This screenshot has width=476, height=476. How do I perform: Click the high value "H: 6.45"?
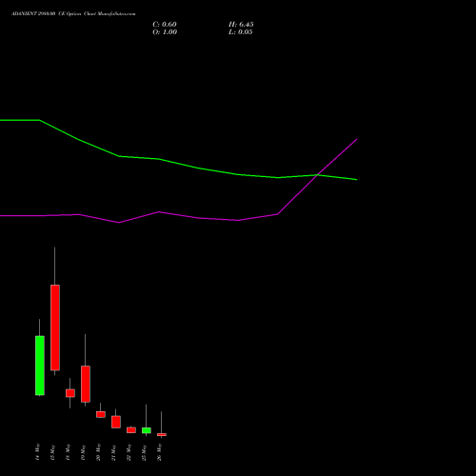coord(241,25)
